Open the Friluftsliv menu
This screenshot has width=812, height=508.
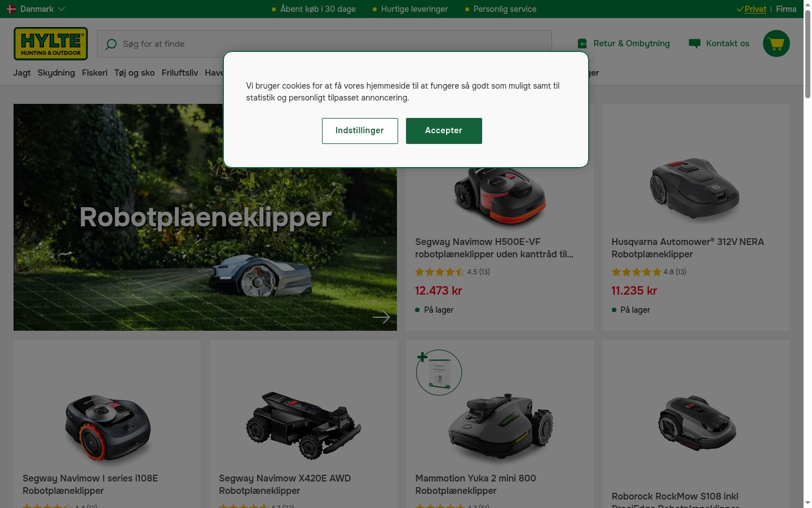[x=180, y=73]
